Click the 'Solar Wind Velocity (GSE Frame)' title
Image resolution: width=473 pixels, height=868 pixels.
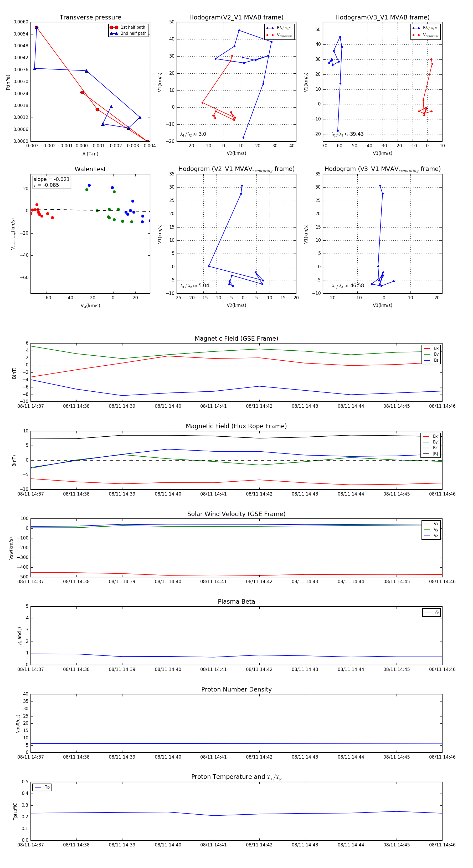pos(236,514)
